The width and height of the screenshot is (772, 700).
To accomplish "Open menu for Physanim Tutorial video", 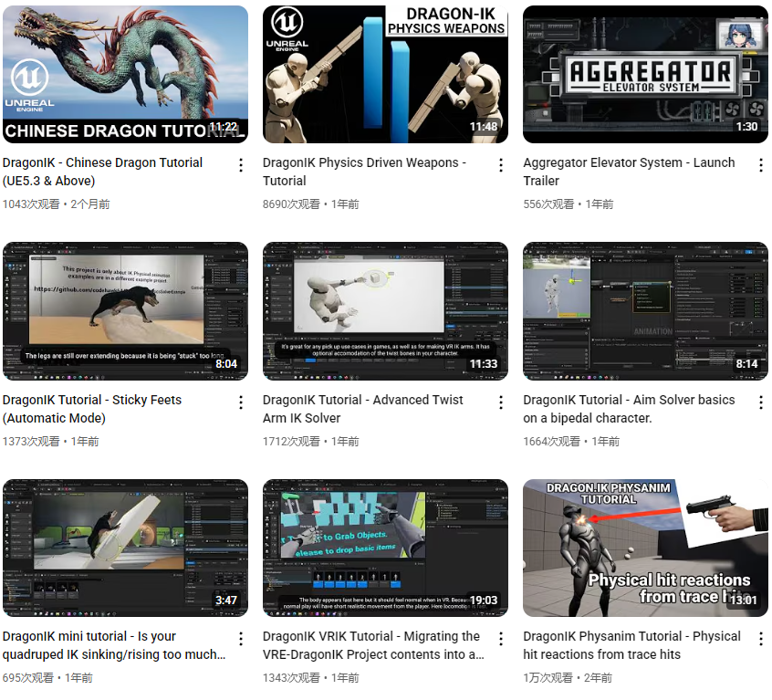I will pyautogui.click(x=761, y=639).
